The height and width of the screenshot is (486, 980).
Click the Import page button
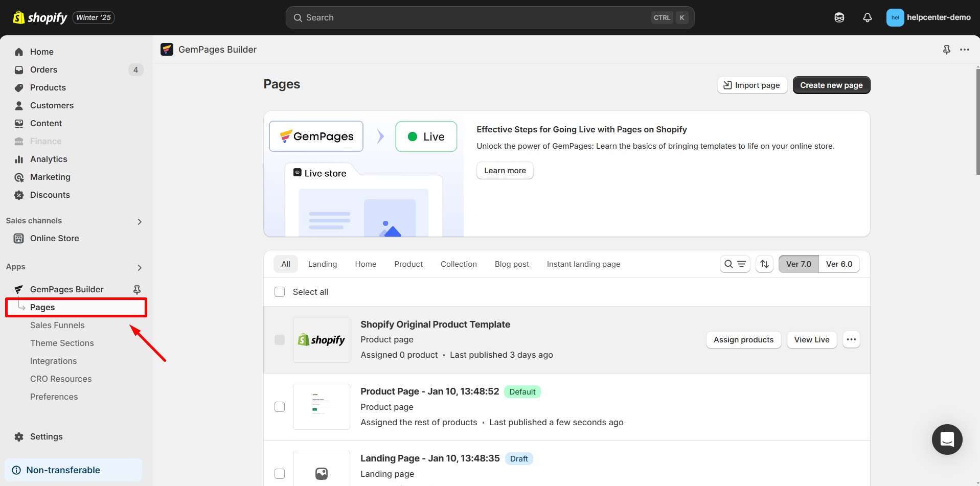[751, 85]
